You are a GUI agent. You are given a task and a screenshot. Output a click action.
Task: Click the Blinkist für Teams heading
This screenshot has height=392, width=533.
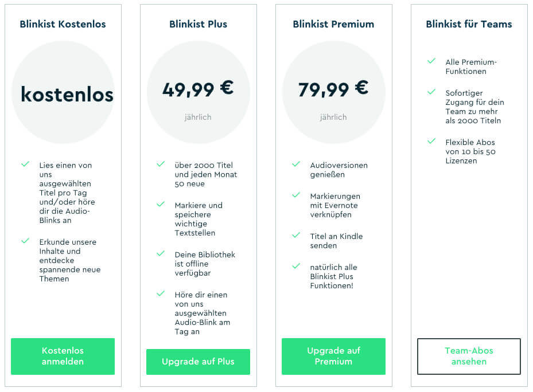point(469,24)
